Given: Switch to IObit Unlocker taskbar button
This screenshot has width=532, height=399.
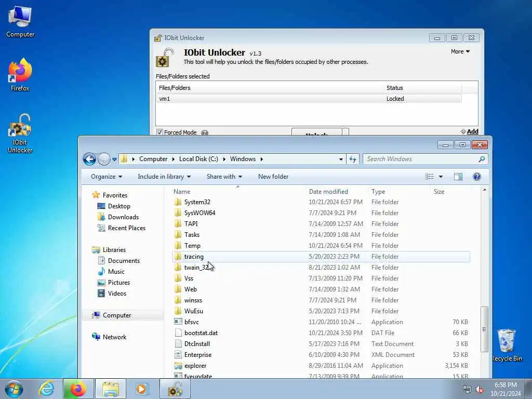Looking at the screenshot, I should (175, 389).
